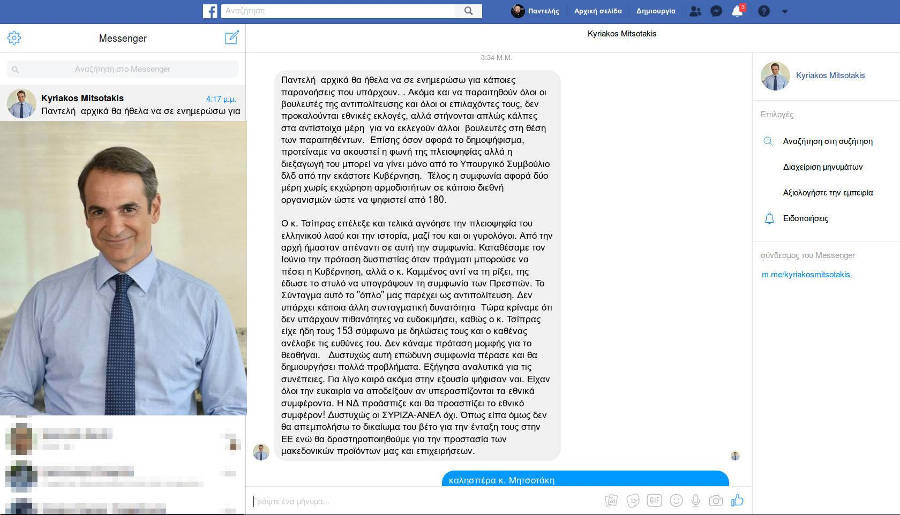This screenshot has height=515, width=900.
Task: Open the Facebook notifications bell
Action: (x=738, y=11)
